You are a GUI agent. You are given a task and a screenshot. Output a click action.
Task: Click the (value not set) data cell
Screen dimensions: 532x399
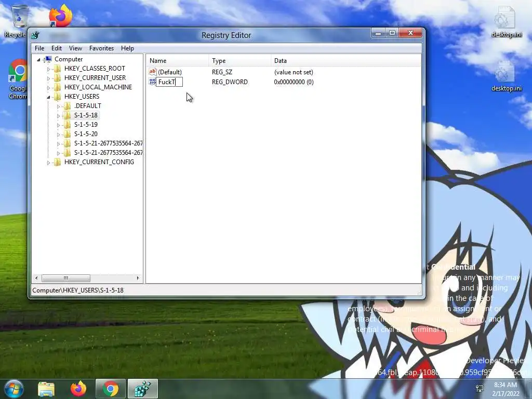[x=294, y=72]
